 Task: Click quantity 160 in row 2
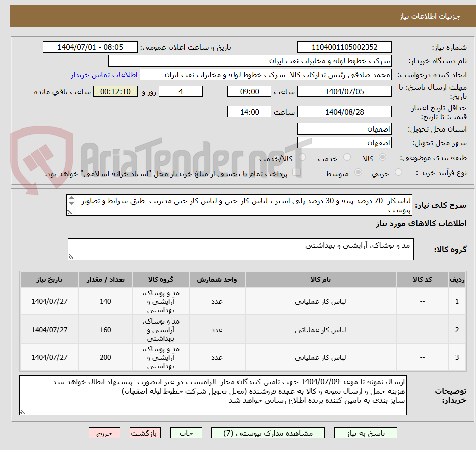[x=105, y=330]
